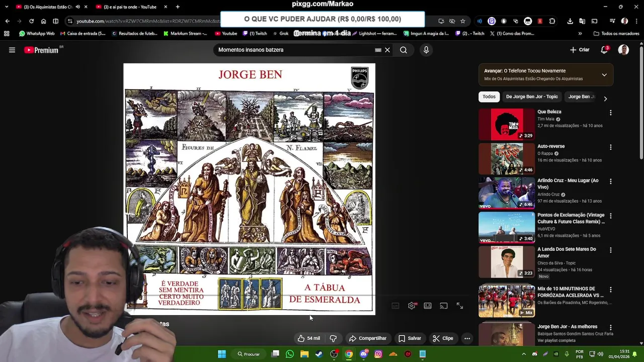The width and height of the screenshot is (644, 362).
Task: Open the YouTube hamburger guide menu
Action: click(x=12, y=50)
